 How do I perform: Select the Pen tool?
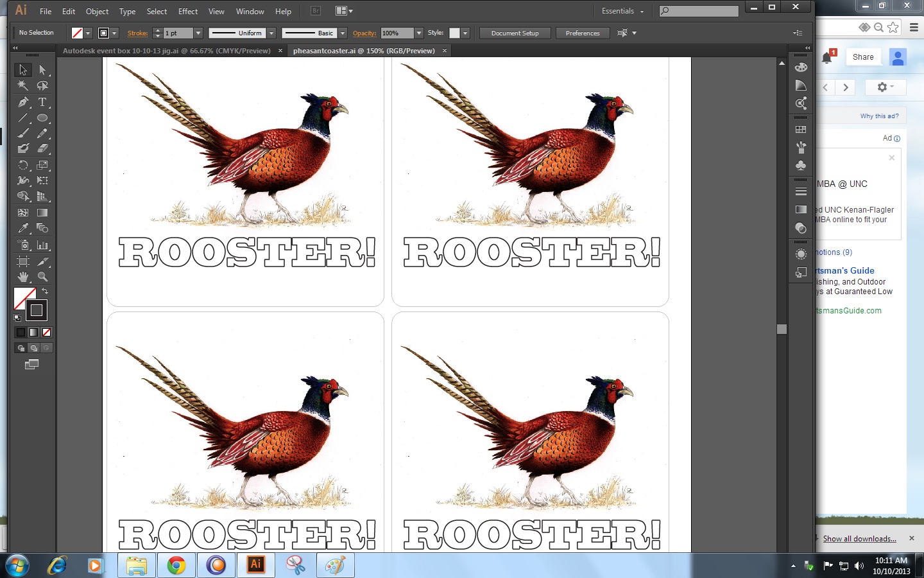(x=23, y=102)
